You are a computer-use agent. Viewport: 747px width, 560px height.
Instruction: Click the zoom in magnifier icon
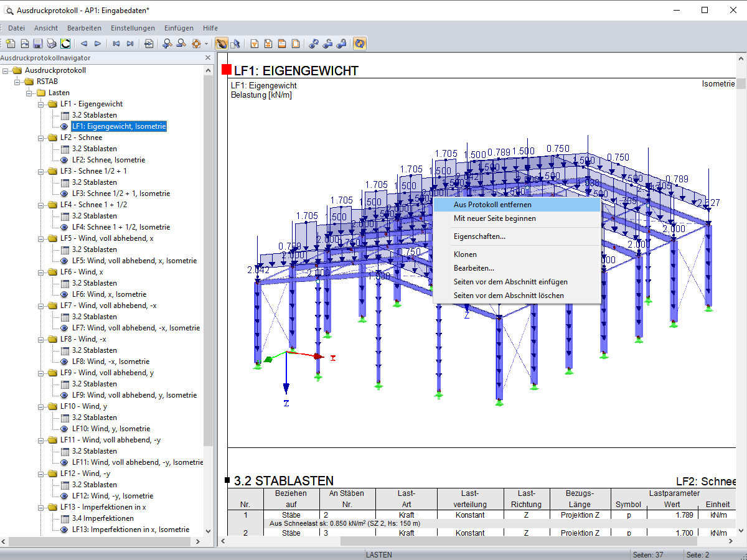point(167,44)
